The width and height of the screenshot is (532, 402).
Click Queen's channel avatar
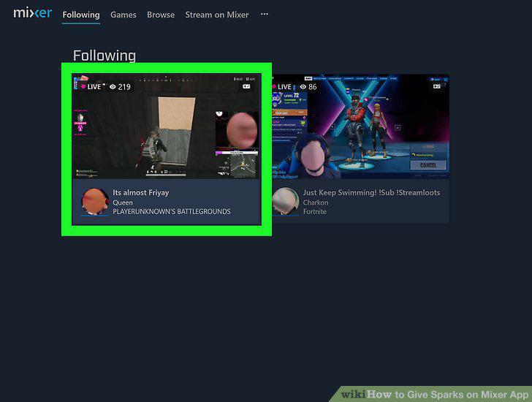(95, 202)
